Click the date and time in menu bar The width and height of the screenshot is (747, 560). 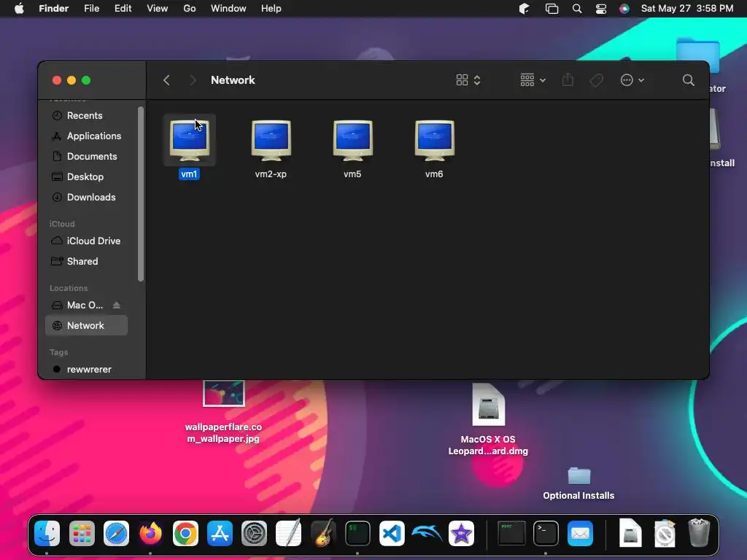tap(687, 9)
